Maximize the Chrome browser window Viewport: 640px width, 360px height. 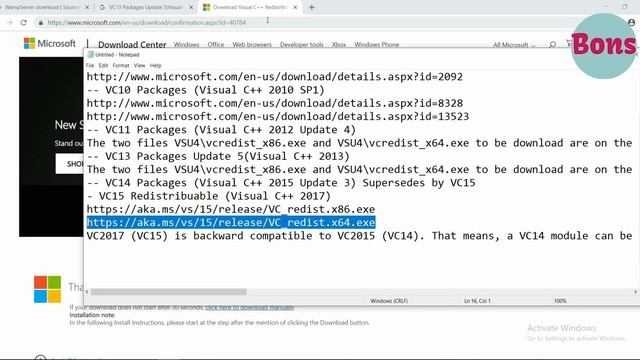click(x=625, y=6)
